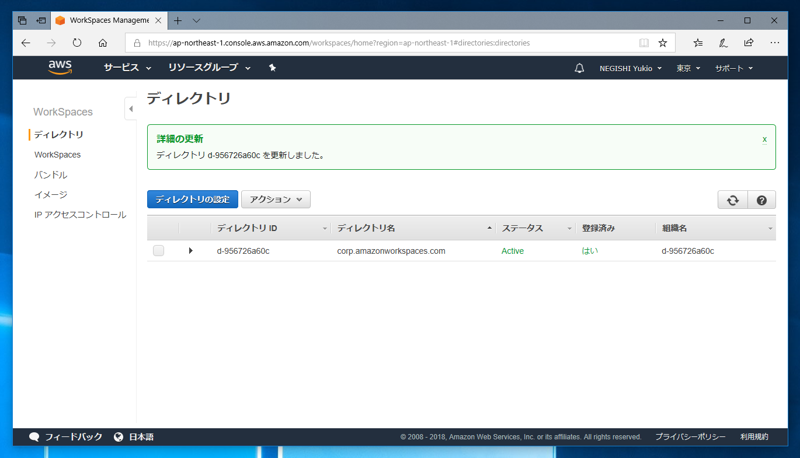800x458 pixels.
Task: Open ステータス column filter arrow
Action: click(569, 228)
